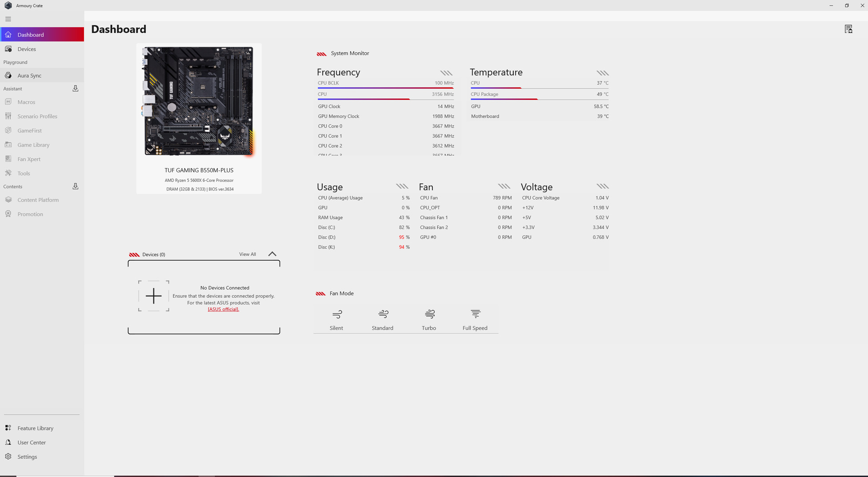
Task: Click the CPU temperature bar
Action: coord(540,88)
